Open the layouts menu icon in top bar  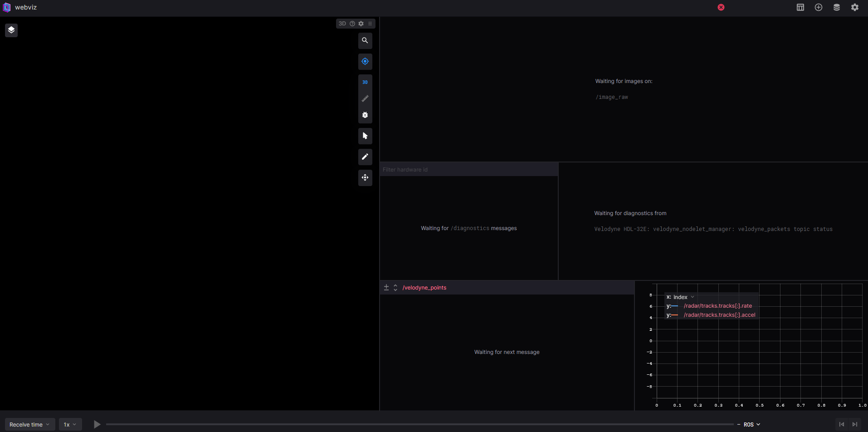pyautogui.click(x=800, y=7)
